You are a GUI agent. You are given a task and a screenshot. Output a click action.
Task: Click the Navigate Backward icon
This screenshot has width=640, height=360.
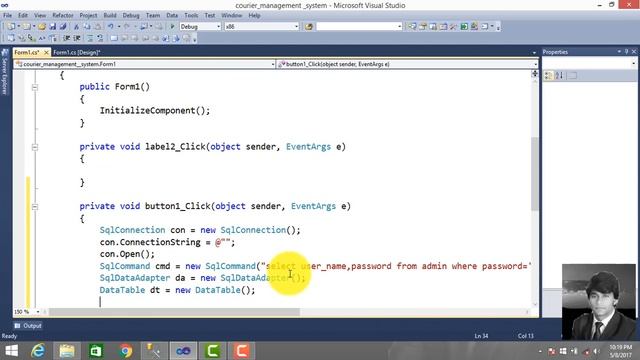pyautogui.click(x=144, y=27)
